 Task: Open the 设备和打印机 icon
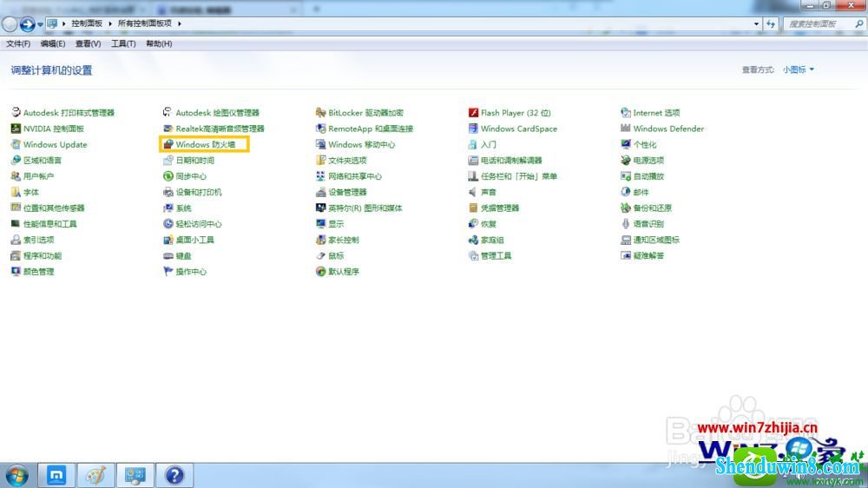pyautogui.click(x=168, y=192)
